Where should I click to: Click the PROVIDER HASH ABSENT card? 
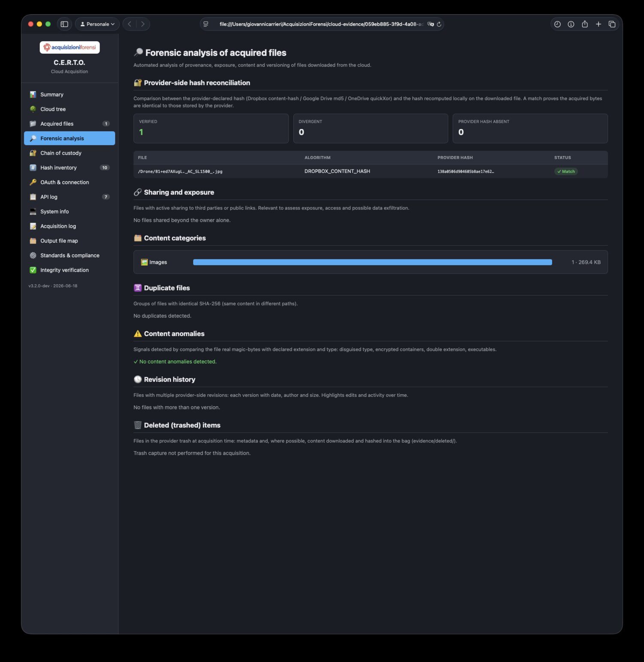pyautogui.click(x=530, y=128)
